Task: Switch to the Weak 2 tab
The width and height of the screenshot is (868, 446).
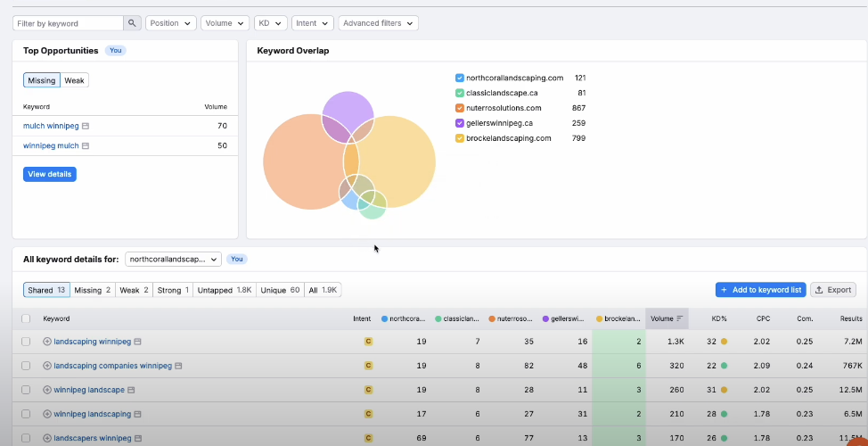Action: (x=134, y=290)
